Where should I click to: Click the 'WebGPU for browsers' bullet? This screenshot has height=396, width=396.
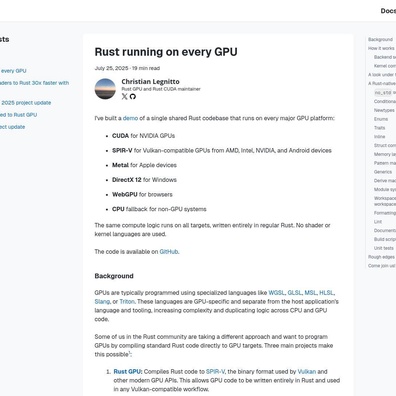[142, 194]
